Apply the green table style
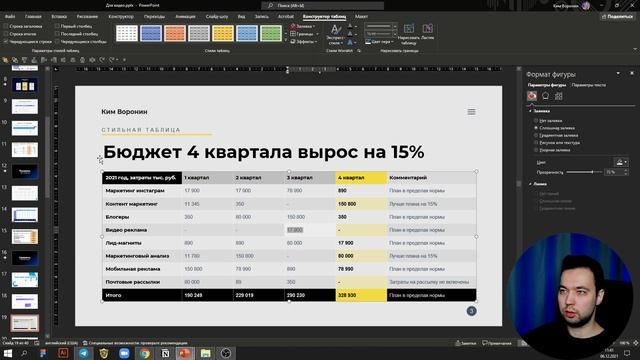Image resolution: width=640 pixels, height=360 pixels. (271, 33)
